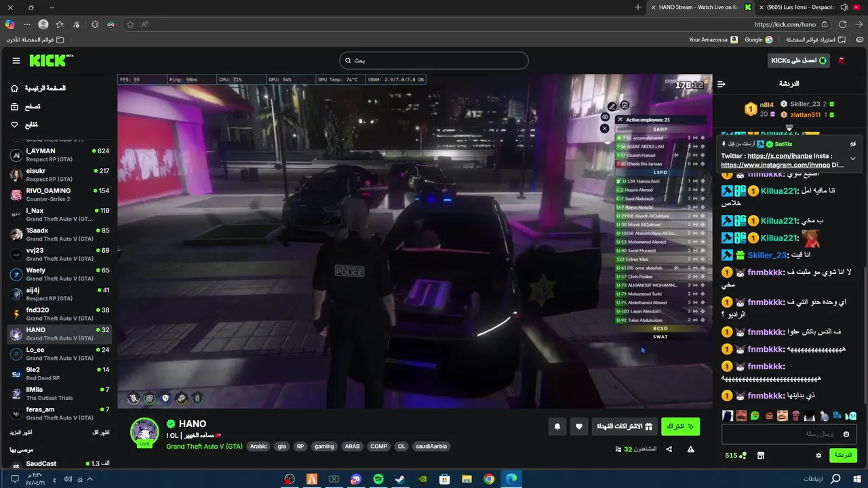Click the show more sidebar link
868x488 pixels.
coord(20,432)
